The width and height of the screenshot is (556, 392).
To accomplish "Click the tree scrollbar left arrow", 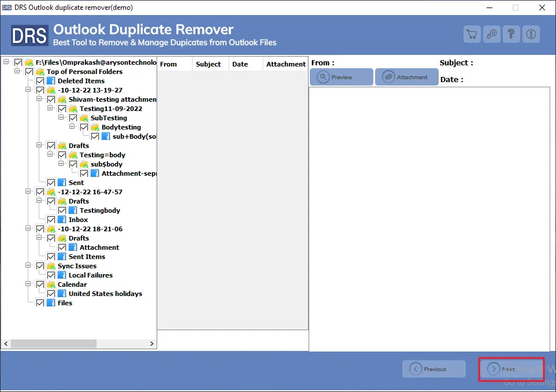I will (x=6, y=344).
